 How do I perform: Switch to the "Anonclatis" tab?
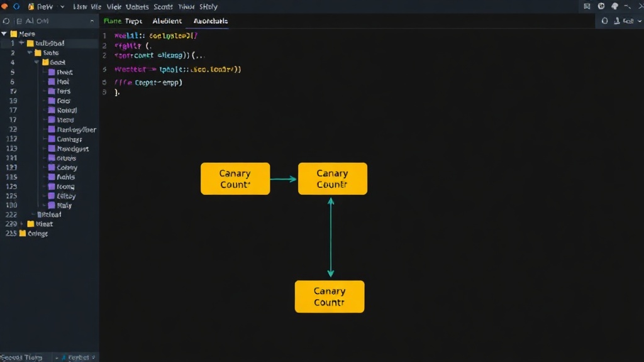tap(210, 21)
